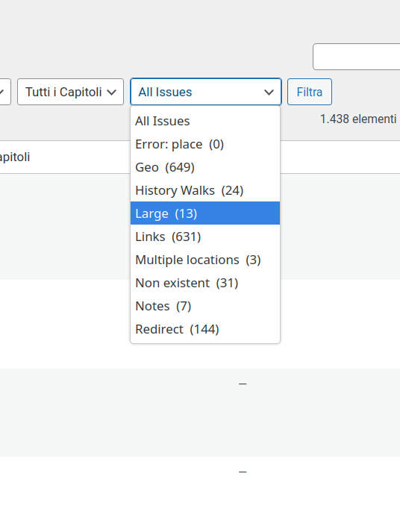Click the chevron arrow of All Issues select
This screenshot has height=532, width=400.
point(269,93)
